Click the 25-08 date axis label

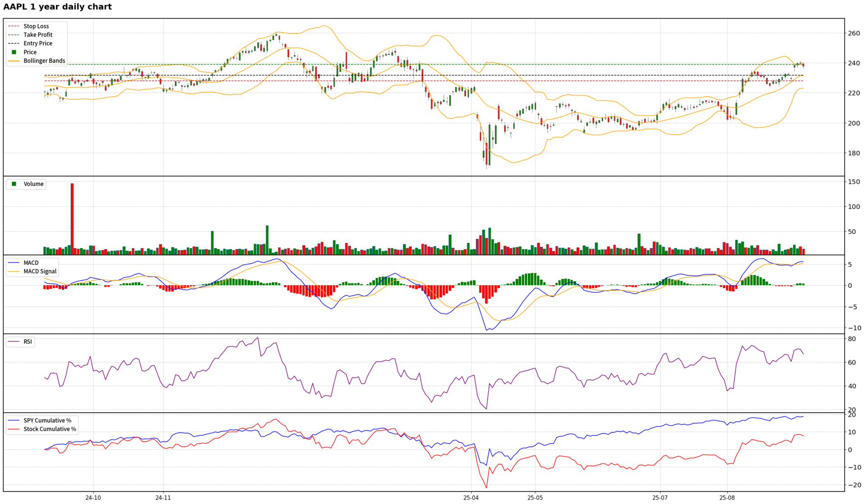[x=727, y=498]
